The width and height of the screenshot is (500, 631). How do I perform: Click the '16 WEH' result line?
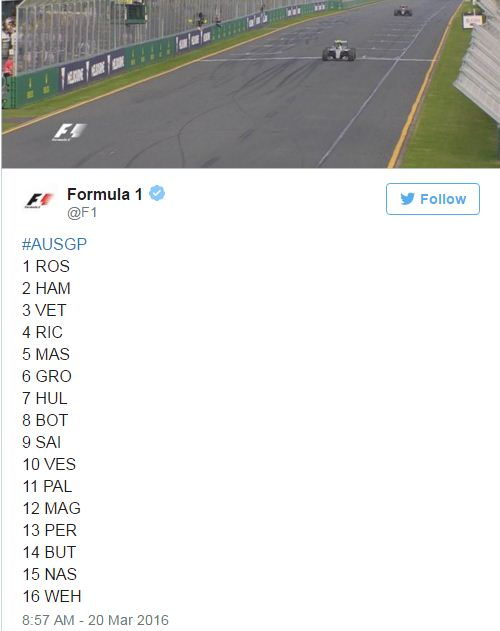click(52, 596)
